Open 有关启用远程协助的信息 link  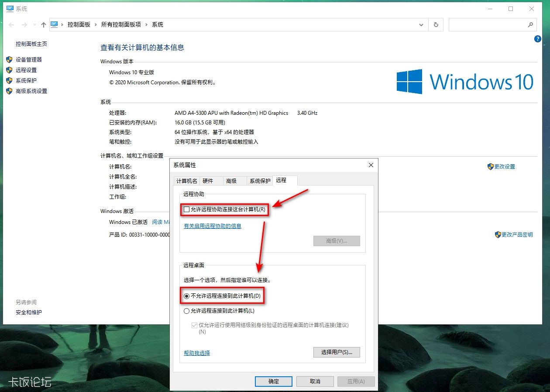[x=213, y=226]
